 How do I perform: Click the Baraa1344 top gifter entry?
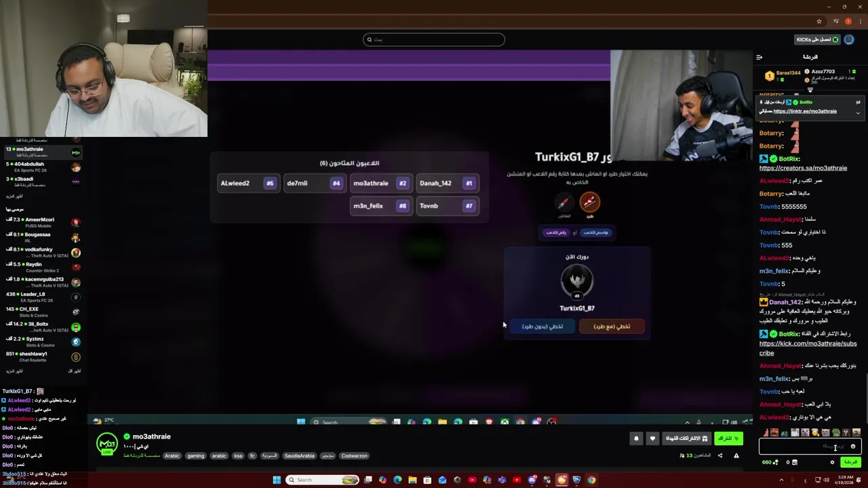tap(783, 75)
